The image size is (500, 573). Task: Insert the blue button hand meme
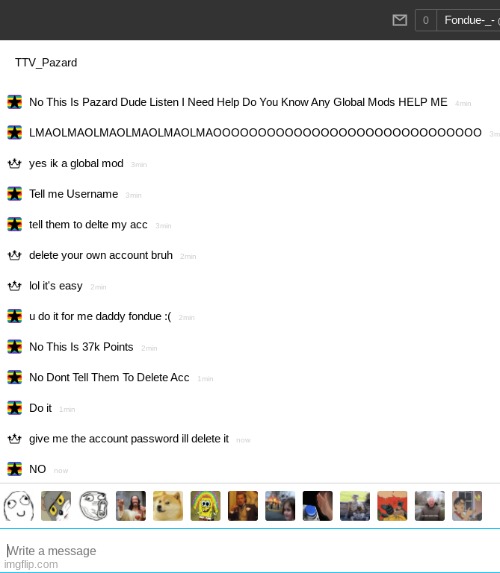point(318,506)
